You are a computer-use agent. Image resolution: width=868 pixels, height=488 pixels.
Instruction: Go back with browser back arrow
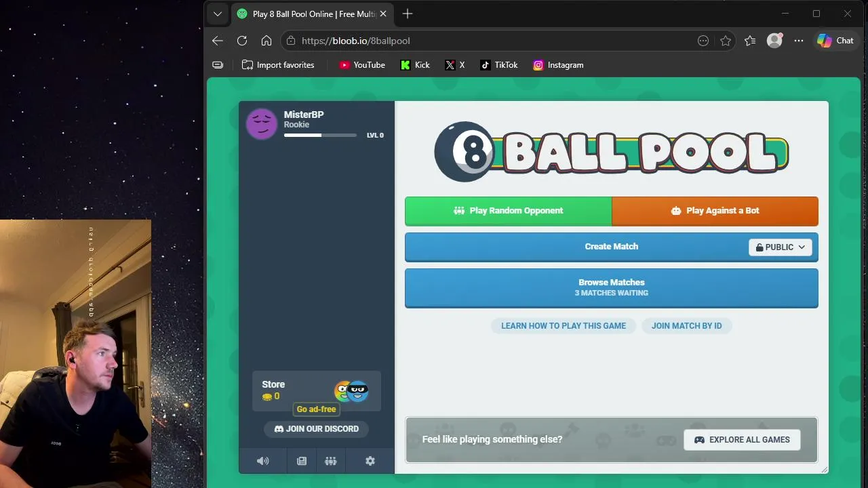[x=218, y=41]
